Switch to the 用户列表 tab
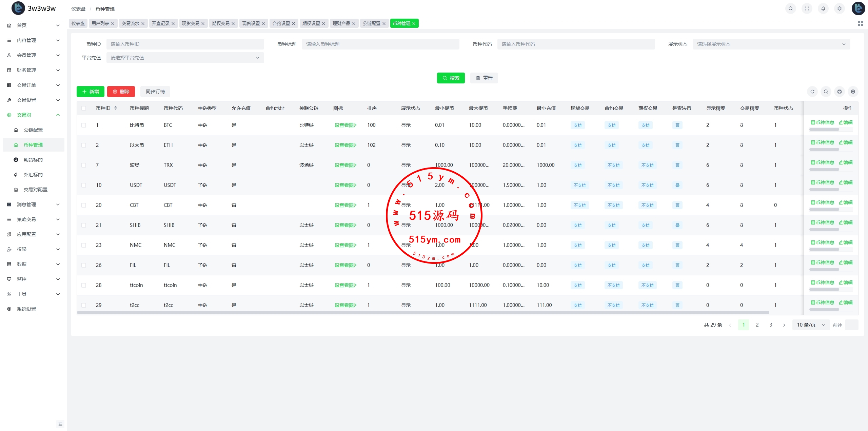The height and width of the screenshot is (431, 868). point(100,23)
